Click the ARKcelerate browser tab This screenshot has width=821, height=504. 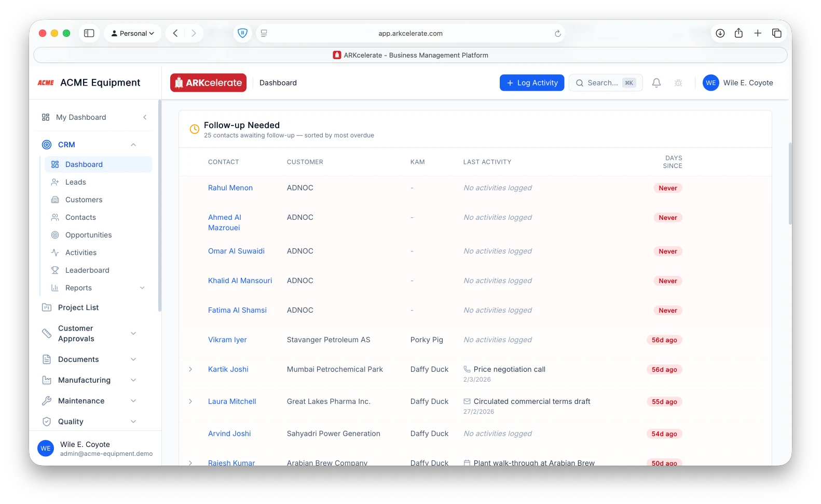[410, 55]
